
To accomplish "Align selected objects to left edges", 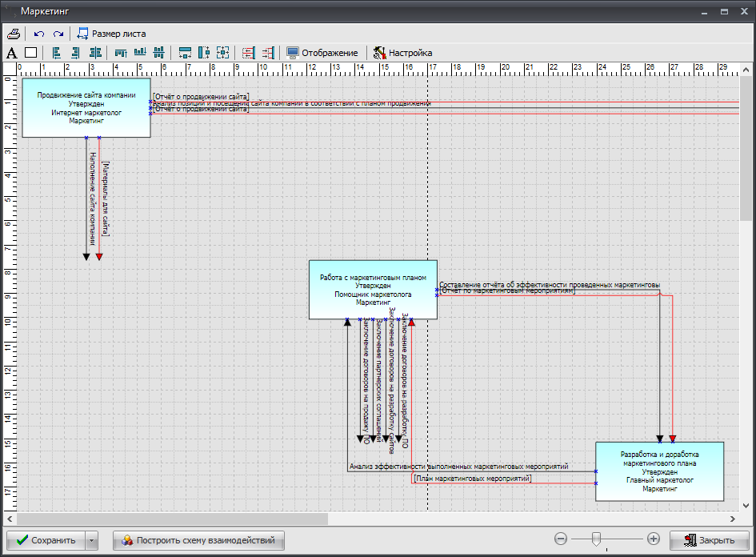I will [57, 53].
